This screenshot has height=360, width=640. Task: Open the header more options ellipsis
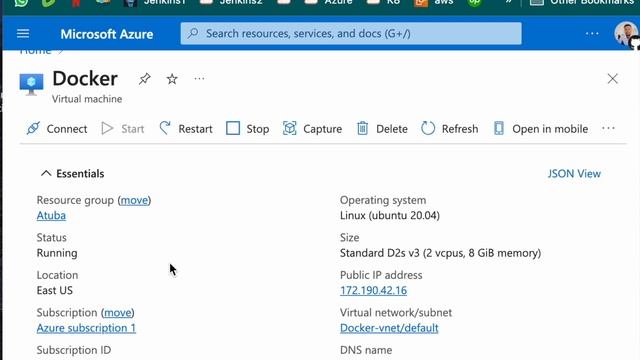[x=592, y=33]
